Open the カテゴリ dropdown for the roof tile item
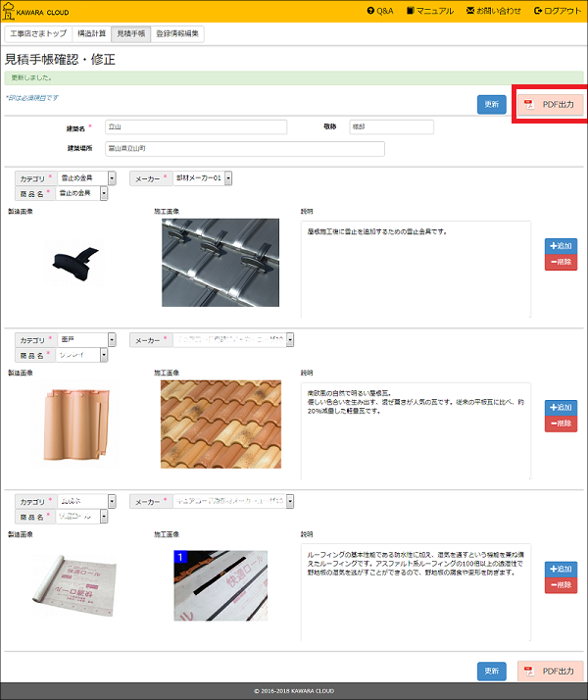The image size is (588, 700). pyautogui.click(x=87, y=339)
